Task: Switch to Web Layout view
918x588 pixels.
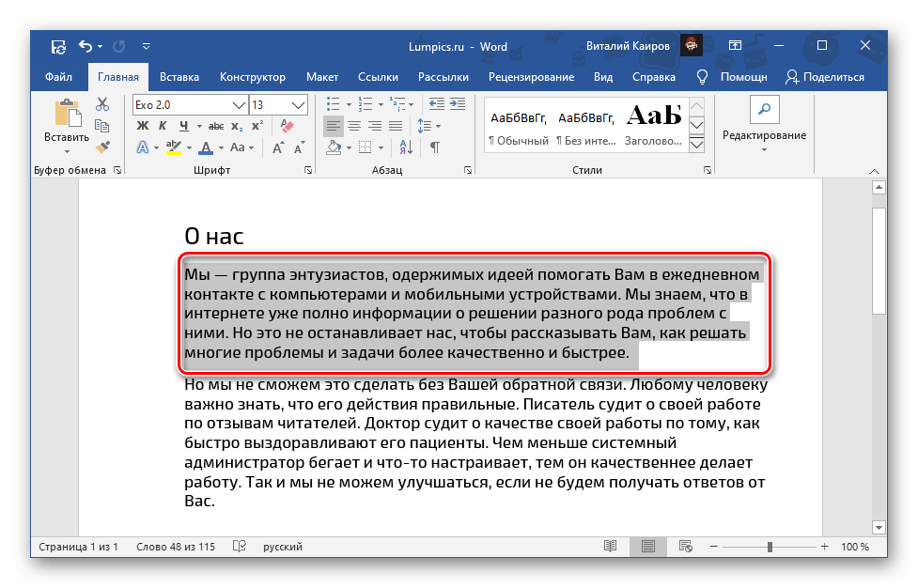Action: [686, 547]
